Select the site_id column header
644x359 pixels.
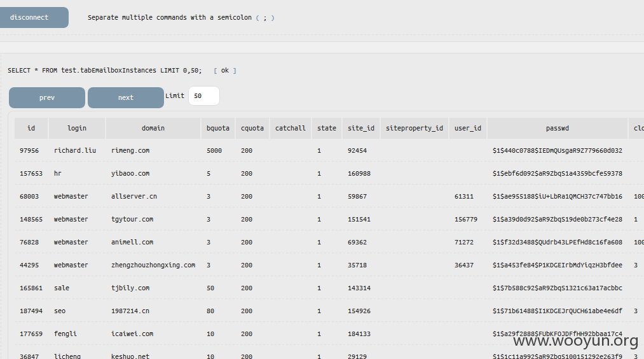pyautogui.click(x=361, y=129)
